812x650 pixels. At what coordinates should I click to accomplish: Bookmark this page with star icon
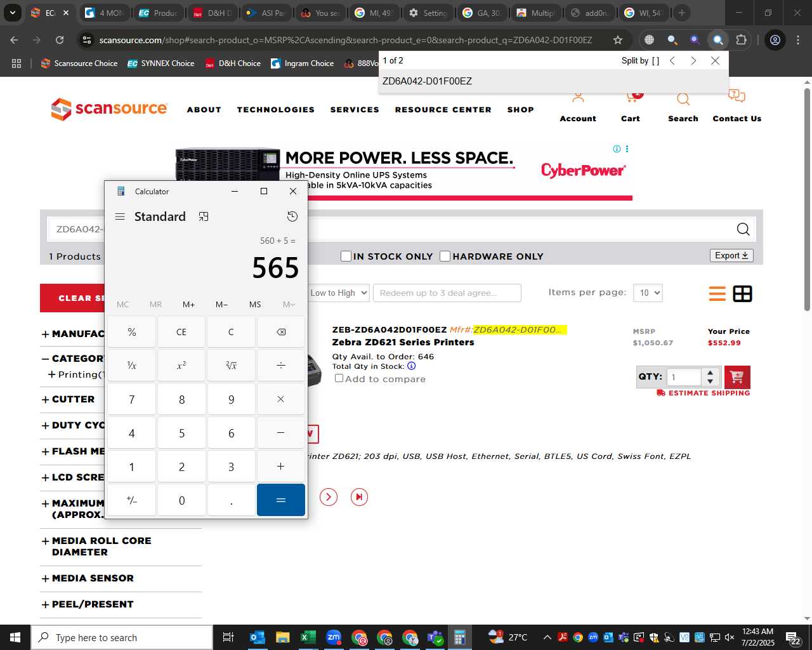[618, 40]
